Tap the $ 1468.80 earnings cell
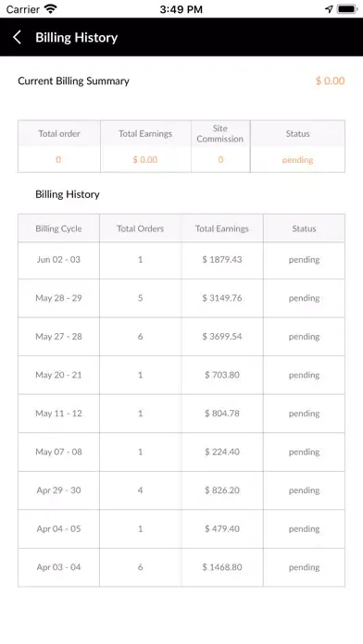The height and width of the screenshot is (644, 363). (x=222, y=567)
